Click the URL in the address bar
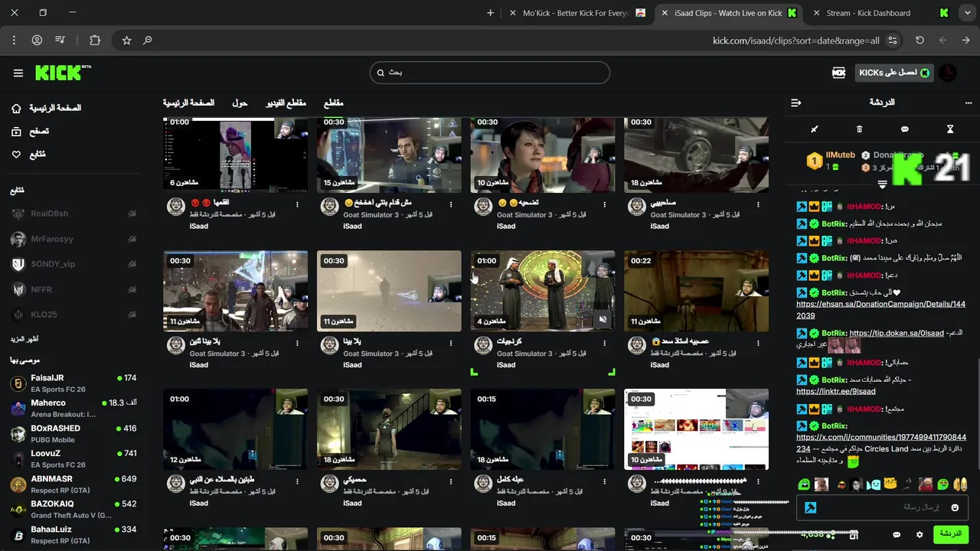The width and height of the screenshot is (980, 551). tap(796, 40)
